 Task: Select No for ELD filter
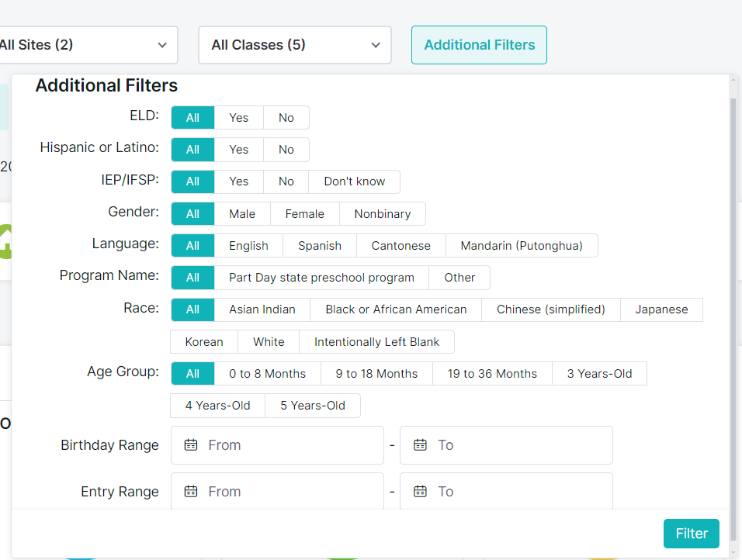coord(286,117)
